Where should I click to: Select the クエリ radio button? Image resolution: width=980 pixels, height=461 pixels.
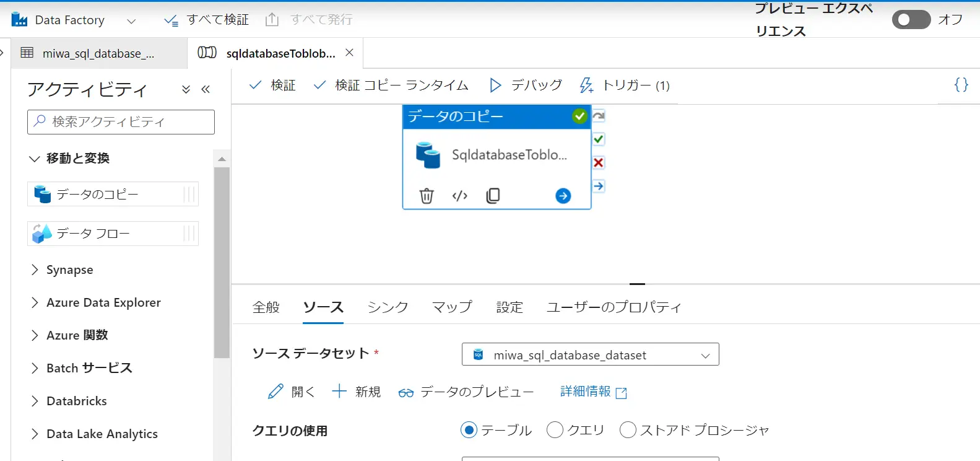click(x=555, y=430)
